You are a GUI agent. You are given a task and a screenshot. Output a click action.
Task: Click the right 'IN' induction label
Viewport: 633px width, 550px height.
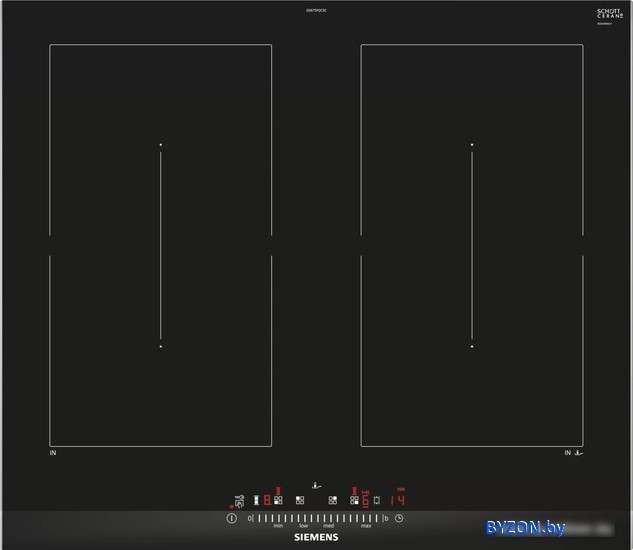(568, 453)
